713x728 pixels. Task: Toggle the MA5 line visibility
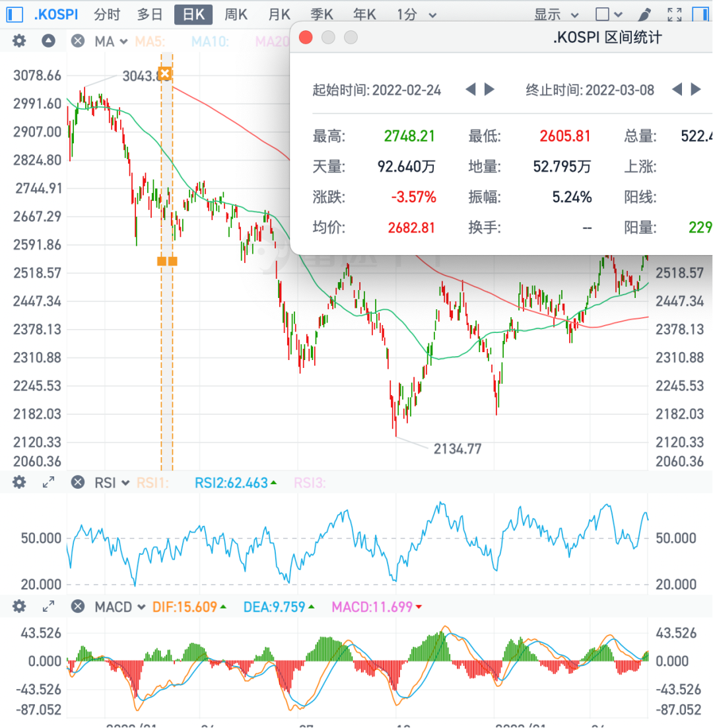pos(150,42)
